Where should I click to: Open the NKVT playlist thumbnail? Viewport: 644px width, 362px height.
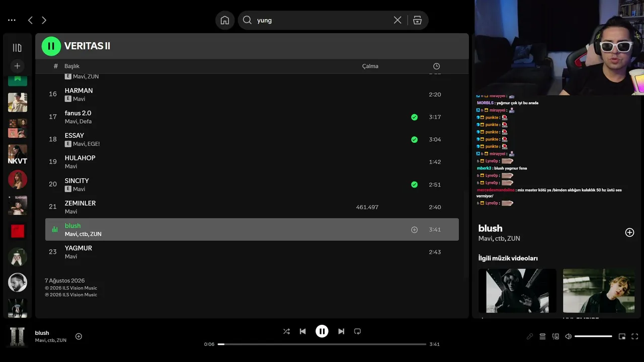coord(18,155)
